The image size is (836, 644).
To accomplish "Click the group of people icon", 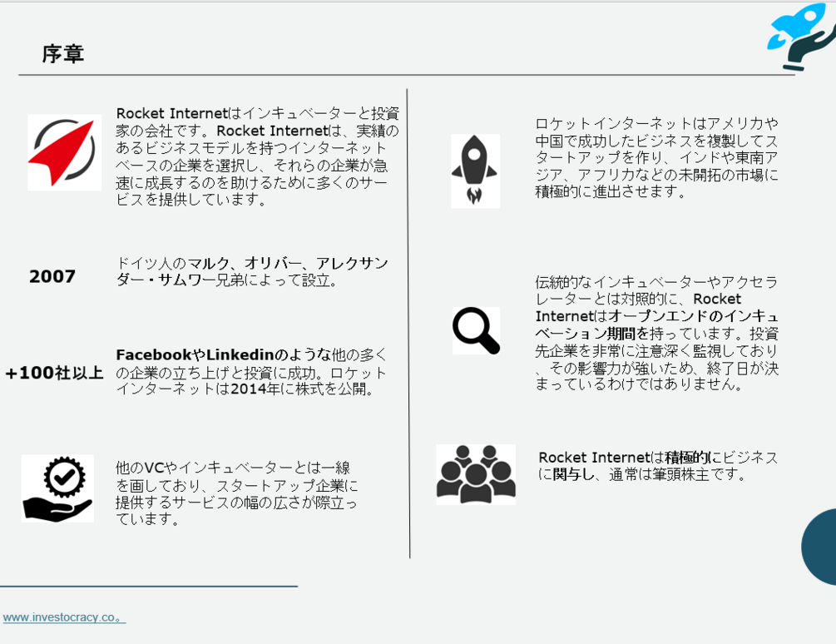I will pyautogui.click(x=476, y=474).
